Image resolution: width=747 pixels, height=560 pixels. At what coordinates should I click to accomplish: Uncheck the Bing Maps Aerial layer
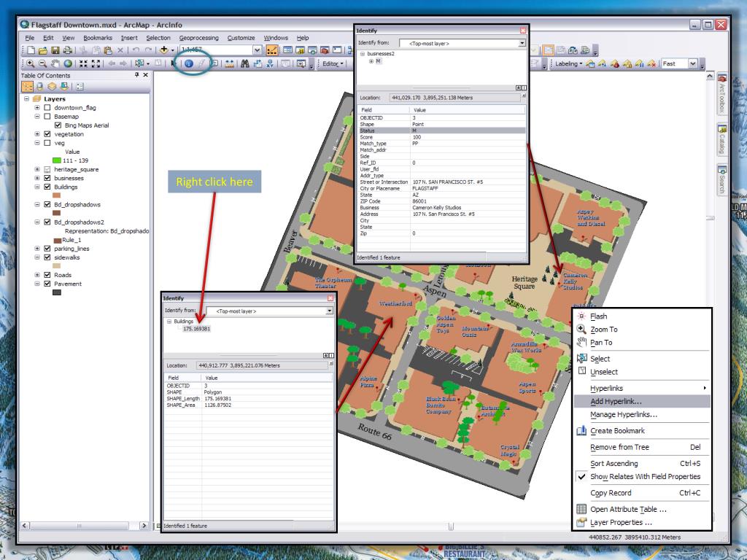point(58,125)
